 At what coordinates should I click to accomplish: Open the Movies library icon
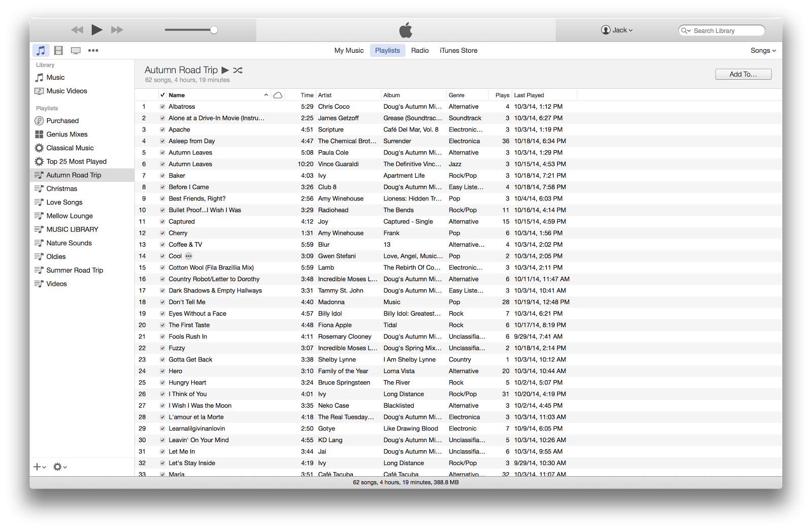tap(59, 50)
